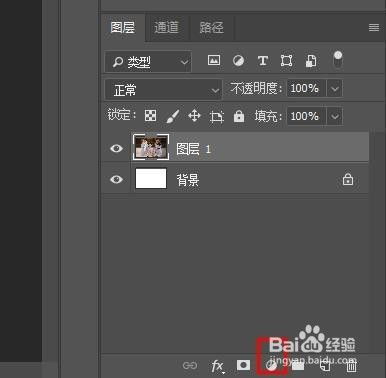Filter for smart object layers icon
Screen dimensions: 386x378
pos(311,61)
